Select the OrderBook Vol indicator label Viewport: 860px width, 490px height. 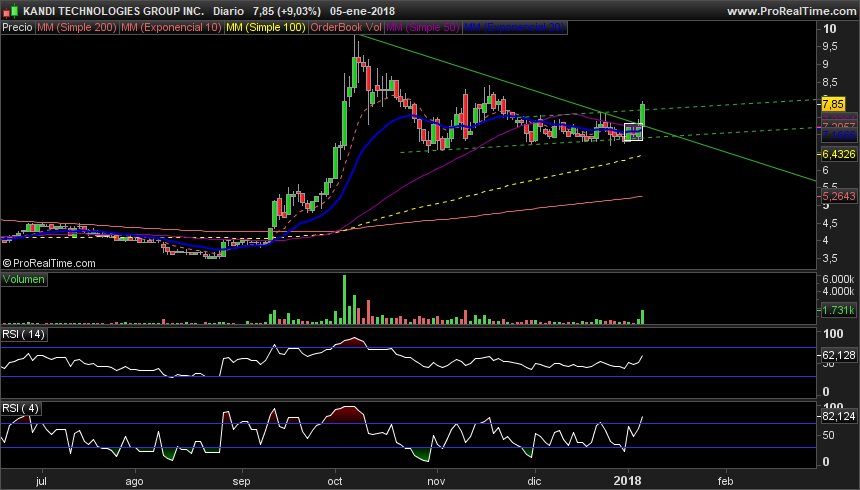pos(346,27)
